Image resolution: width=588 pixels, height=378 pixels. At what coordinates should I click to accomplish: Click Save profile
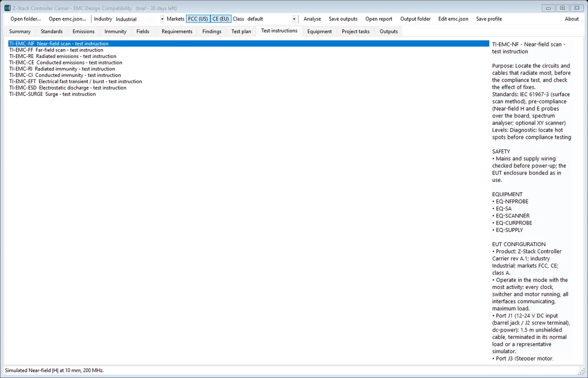coord(489,19)
